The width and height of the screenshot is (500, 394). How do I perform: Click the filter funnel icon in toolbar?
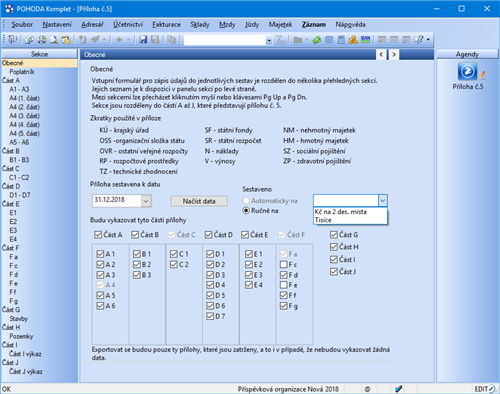pyautogui.click(x=280, y=40)
